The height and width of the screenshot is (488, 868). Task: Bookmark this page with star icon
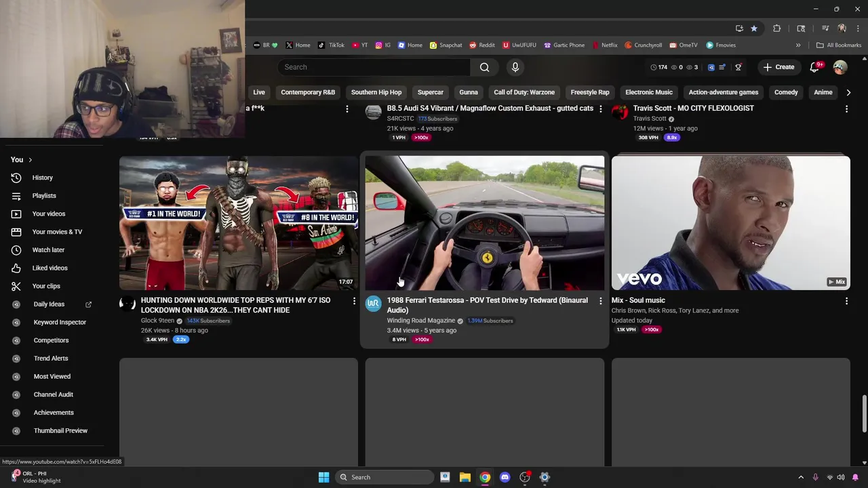tap(753, 28)
